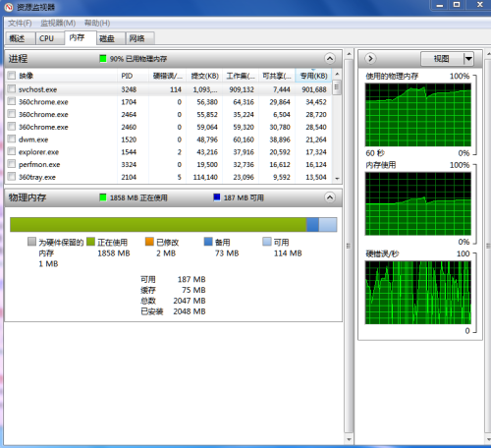Click the blue 187 MB available indicator
The height and width of the screenshot is (448, 491).
[217, 197]
